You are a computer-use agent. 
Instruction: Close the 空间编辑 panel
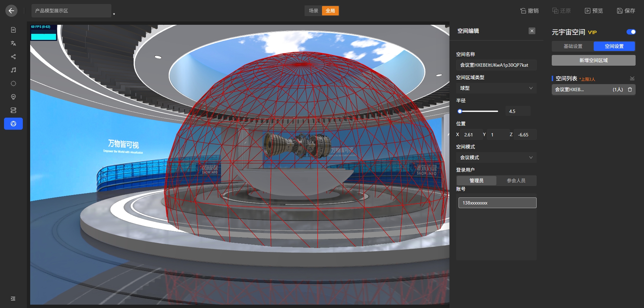pyautogui.click(x=532, y=31)
